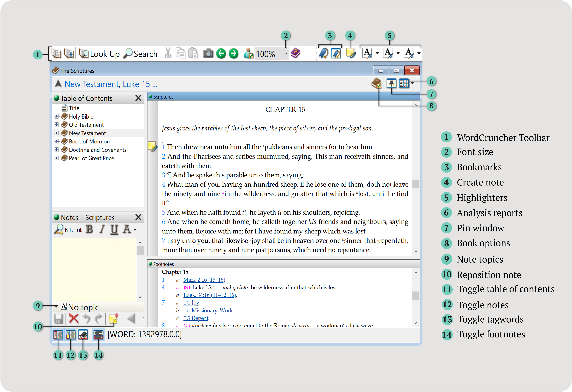The image size is (572, 392).
Task: Expand the Book of Mormon tree node
Action: (57, 142)
